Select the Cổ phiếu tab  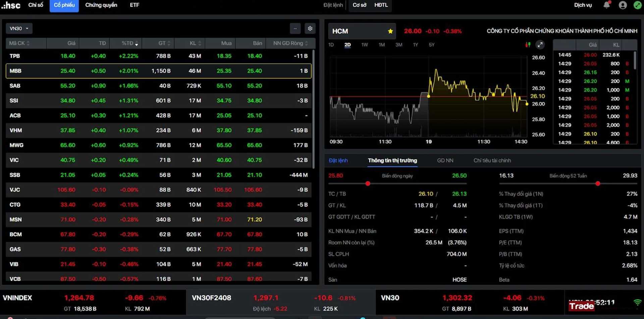[64, 5]
